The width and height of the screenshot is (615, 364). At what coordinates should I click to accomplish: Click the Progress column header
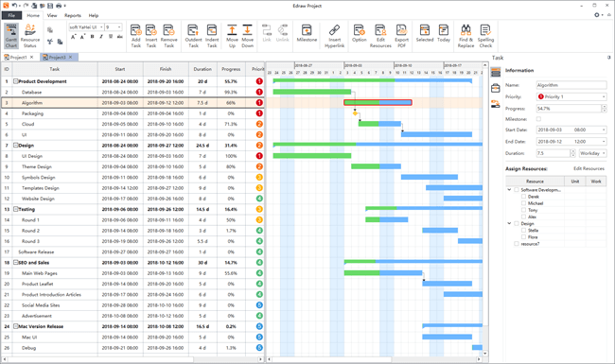coord(231,69)
